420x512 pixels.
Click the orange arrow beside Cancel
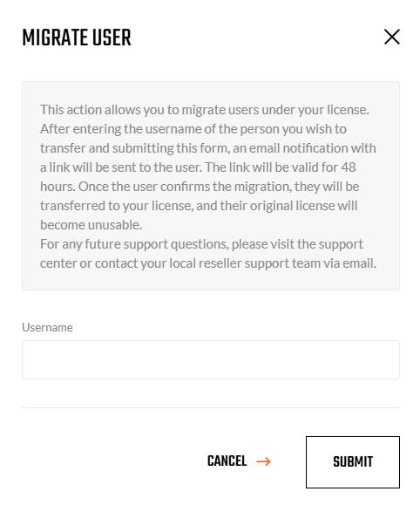pyautogui.click(x=263, y=461)
